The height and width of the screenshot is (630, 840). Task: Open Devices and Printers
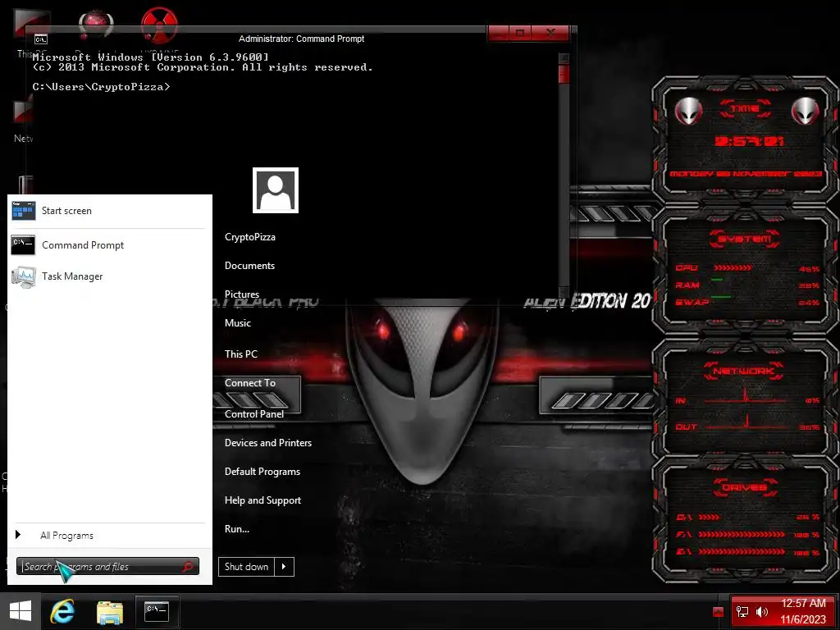[268, 443]
